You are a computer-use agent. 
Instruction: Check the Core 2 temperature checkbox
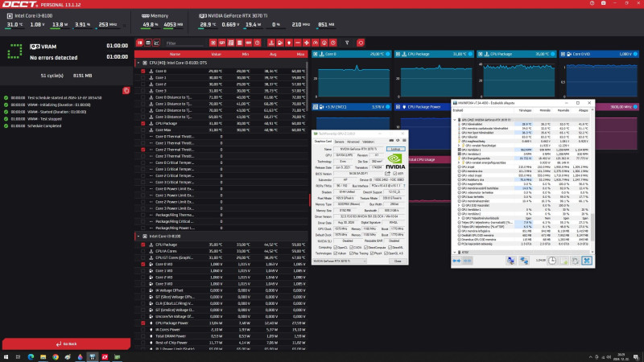(143, 84)
